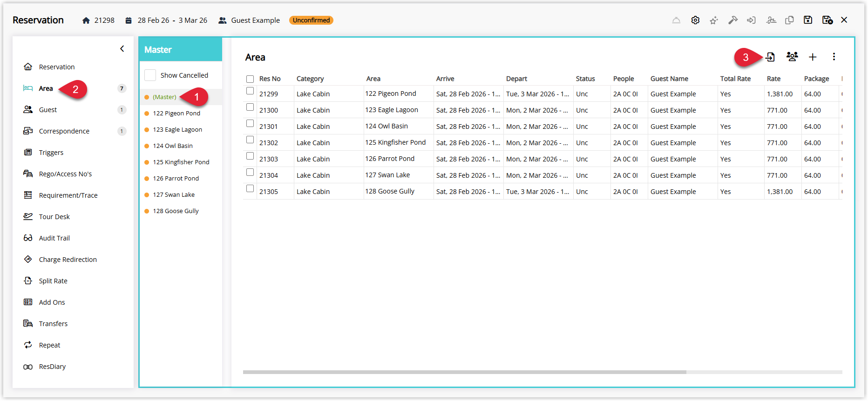Click rate 1,381.00 in row 21299
Screen dimensions: 868x401
780,94
